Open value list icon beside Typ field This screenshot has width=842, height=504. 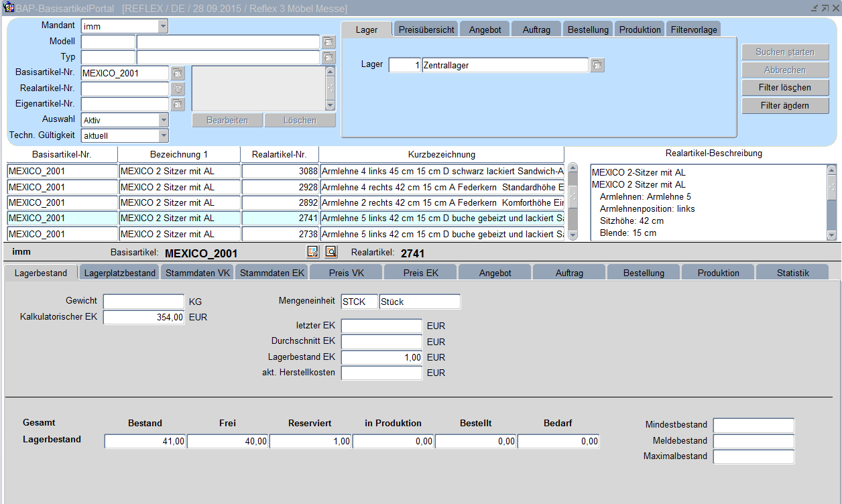(328, 58)
